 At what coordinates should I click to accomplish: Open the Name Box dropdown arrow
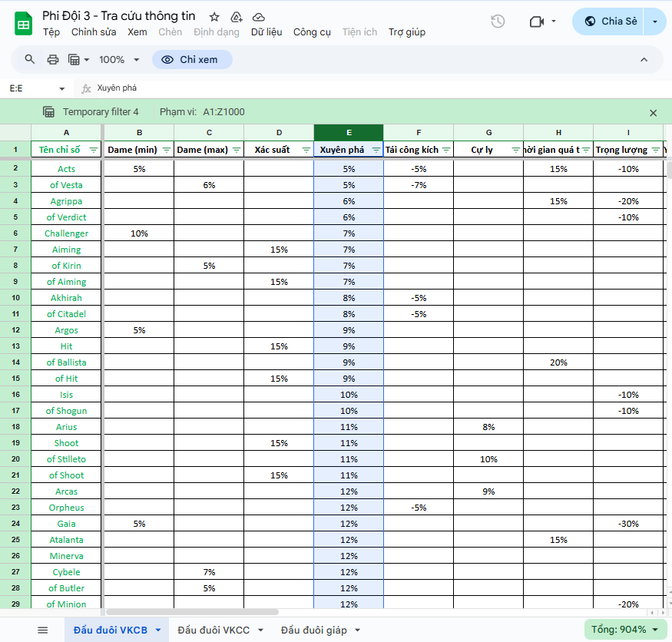coord(61,88)
